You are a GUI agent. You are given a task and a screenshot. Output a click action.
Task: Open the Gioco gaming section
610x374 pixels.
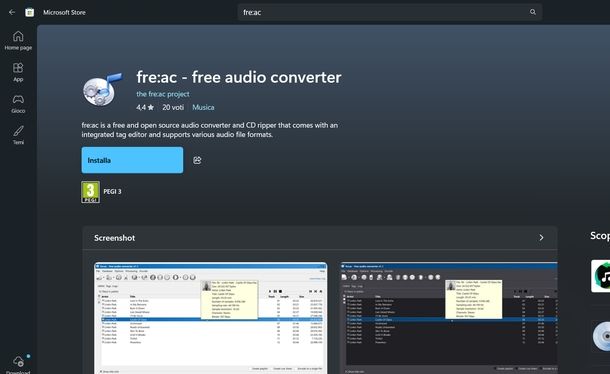(18, 104)
